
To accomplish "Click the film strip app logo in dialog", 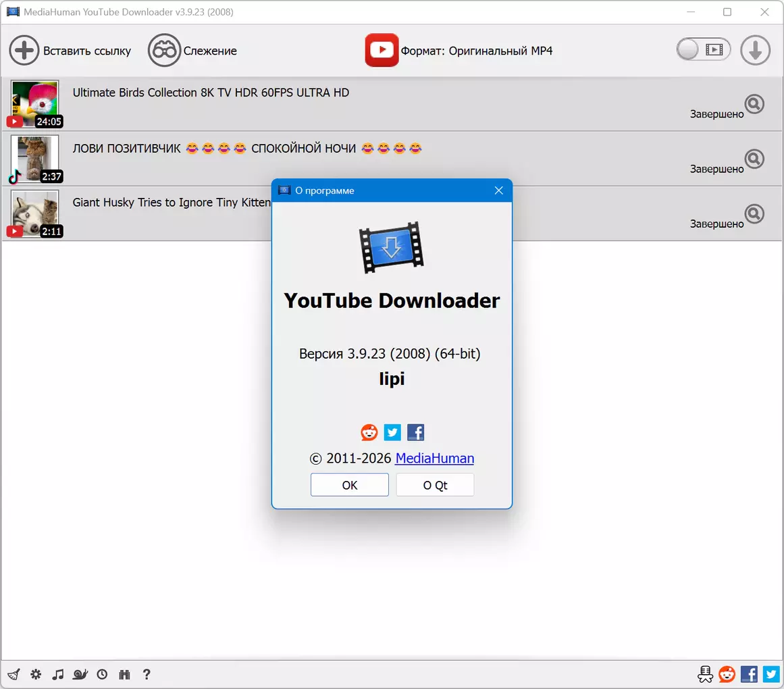I will (x=392, y=247).
